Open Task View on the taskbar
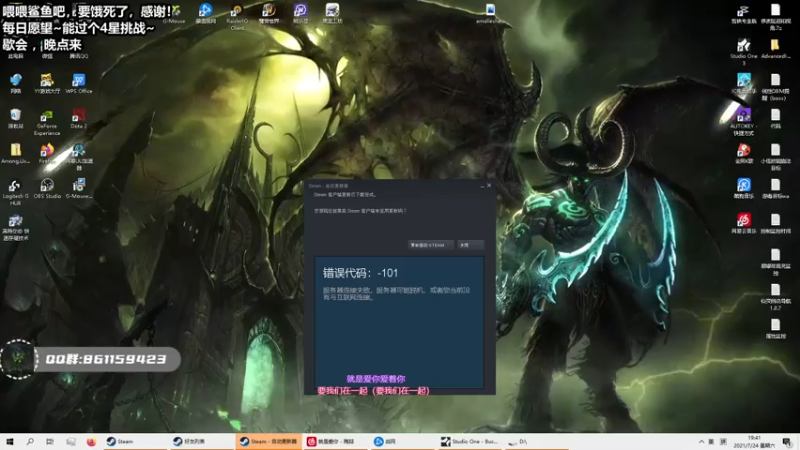 pyautogui.click(x=49, y=441)
